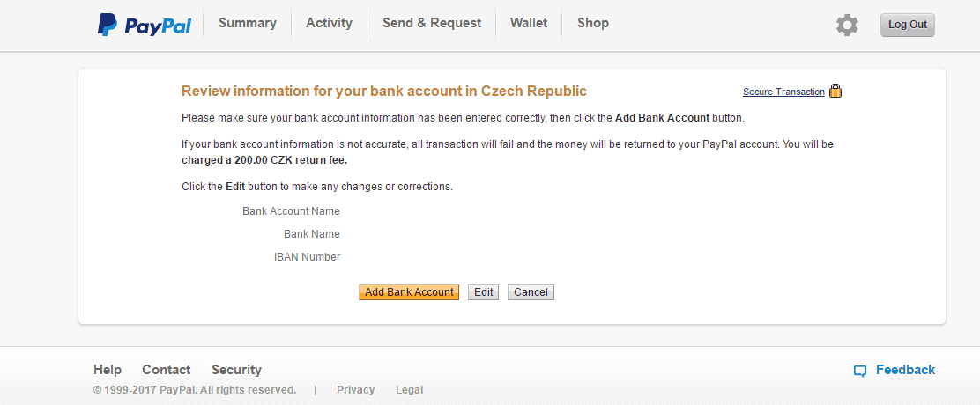Viewport: 980px width, 405px height.
Task: Click the PayPal logo
Action: (145, 25)
